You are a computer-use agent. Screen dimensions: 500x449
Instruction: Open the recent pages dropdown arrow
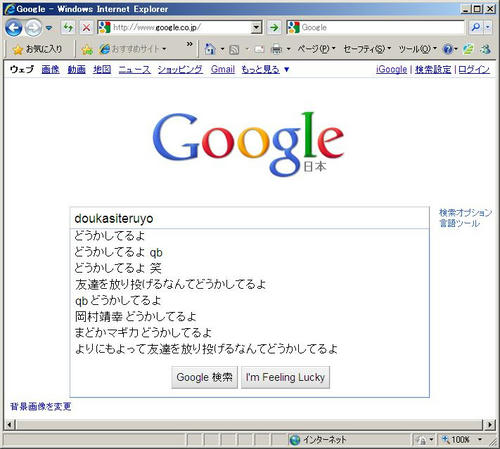click(x=49, y=28)
